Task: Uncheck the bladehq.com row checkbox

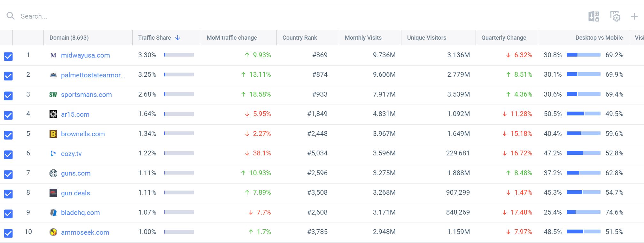Action: pos(8,214)
